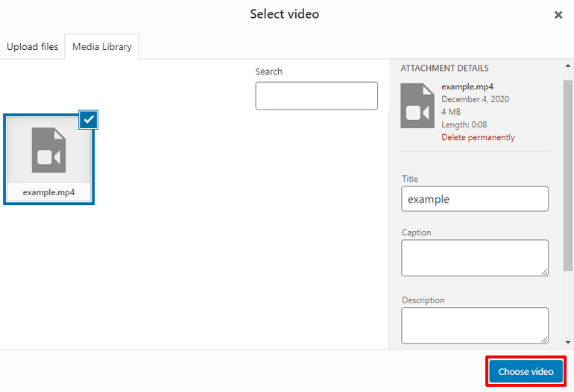Viewport: 574px width, 392px height.
Task: Click the Delete permanently link
Action: (478, 137)
